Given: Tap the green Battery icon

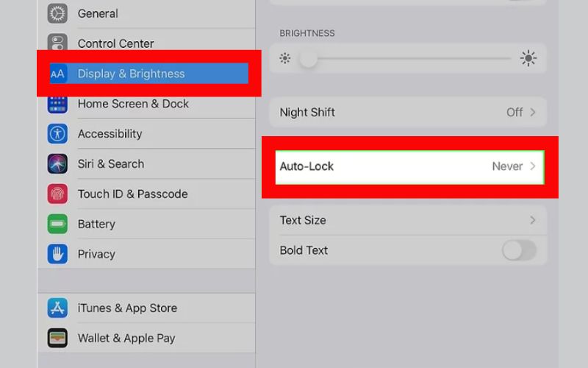Looking at the screenshot, I should click(57, 224).
